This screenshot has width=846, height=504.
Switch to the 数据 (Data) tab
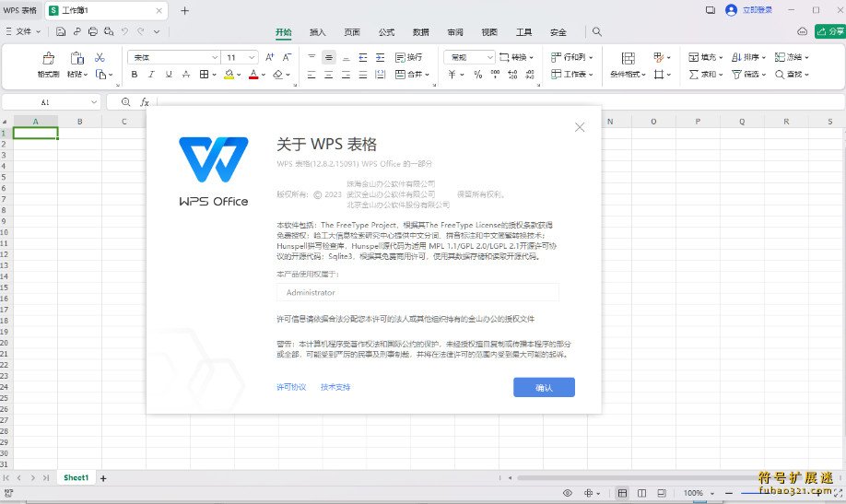[x=421, y=32]
